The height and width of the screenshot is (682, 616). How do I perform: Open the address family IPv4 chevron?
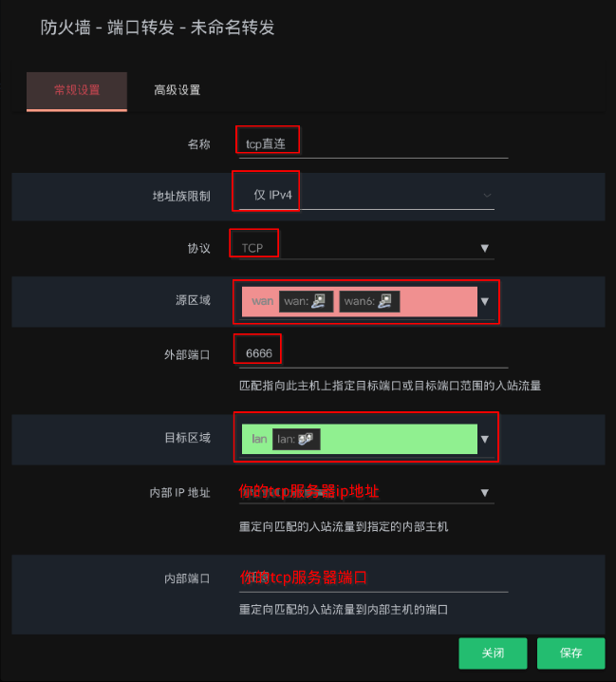point(487,196)
